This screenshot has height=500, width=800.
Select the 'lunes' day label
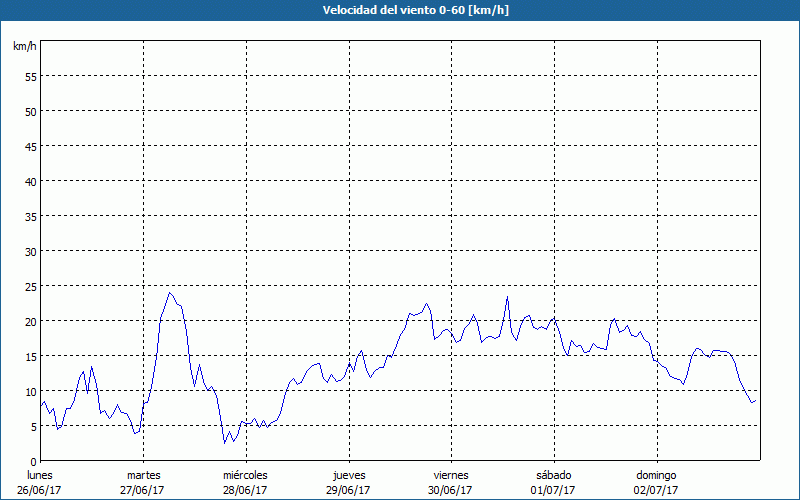[40, 474]
